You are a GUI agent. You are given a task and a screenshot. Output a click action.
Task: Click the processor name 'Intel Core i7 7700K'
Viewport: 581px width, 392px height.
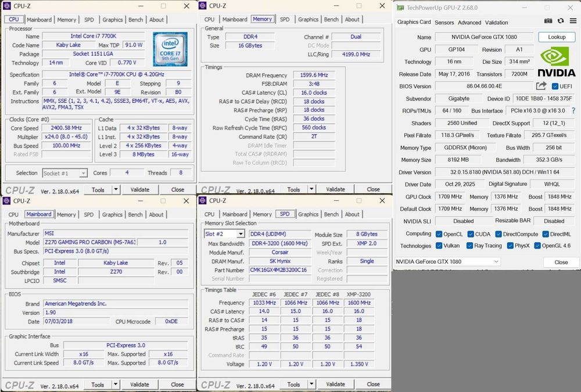point(94,36)
